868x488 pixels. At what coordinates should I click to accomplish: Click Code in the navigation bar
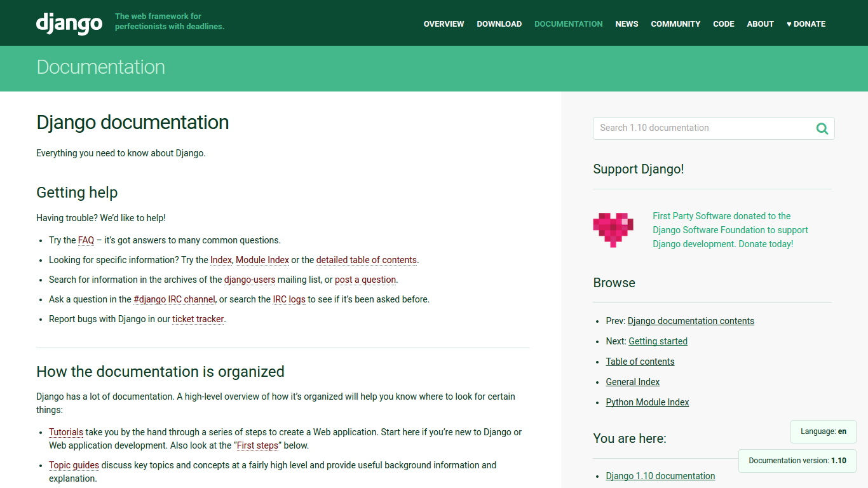coord(723,24)
